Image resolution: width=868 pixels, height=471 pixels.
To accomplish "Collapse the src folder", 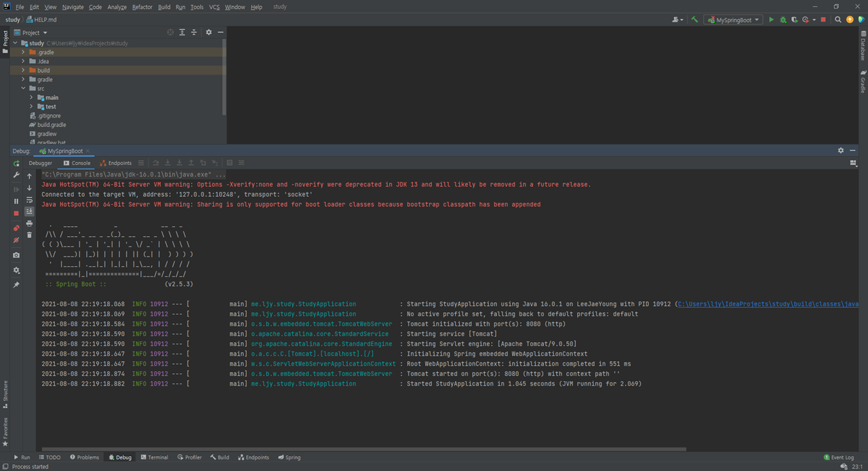I will (23, 88).
